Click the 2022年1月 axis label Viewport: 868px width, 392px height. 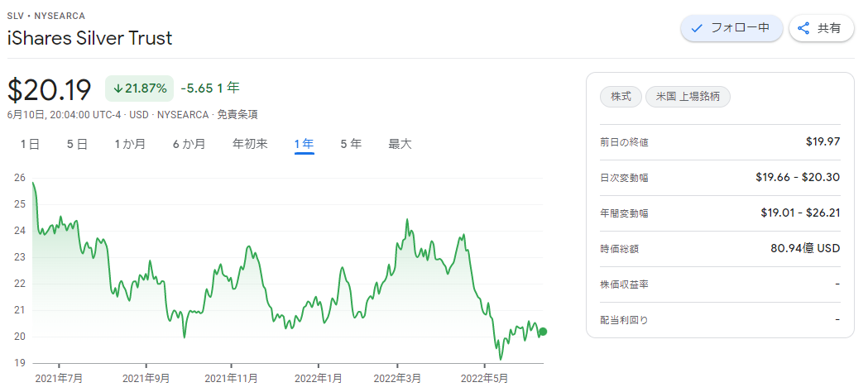tap(319, 379)
